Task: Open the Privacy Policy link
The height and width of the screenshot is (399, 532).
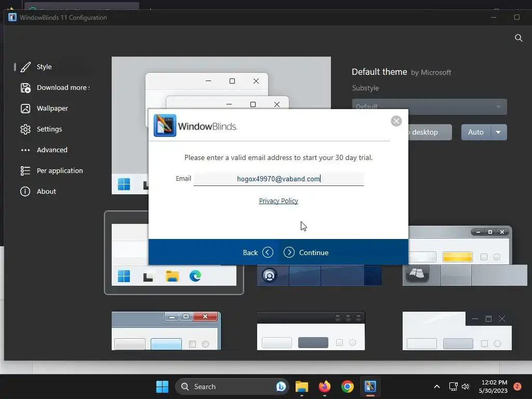Action: [278, 201]
